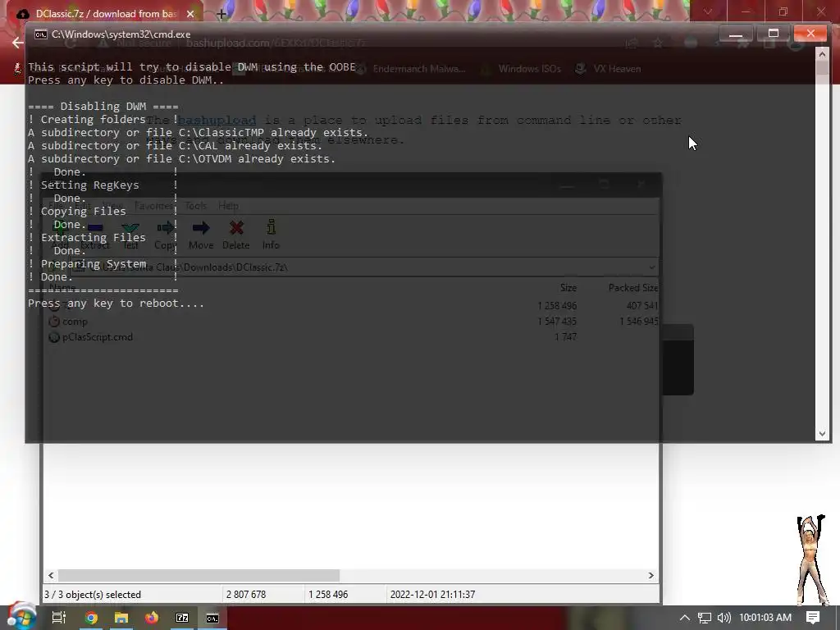The height and width of the screenshot is (630, 840).
Task: Sort by the Packed Size column header
Action: click(x=632, y=288)
